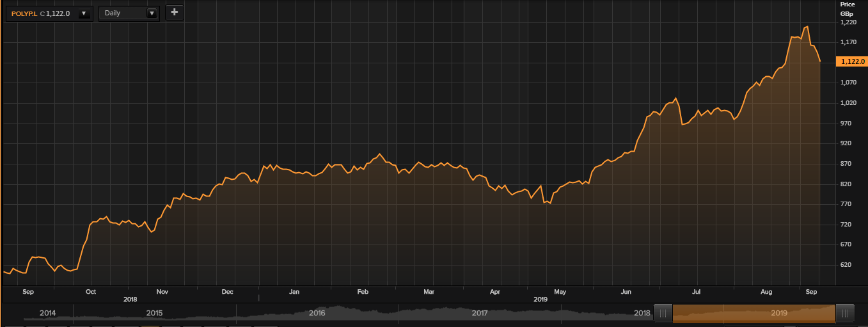
Task: Click the 1,020 price axis label
Action: 848,102
